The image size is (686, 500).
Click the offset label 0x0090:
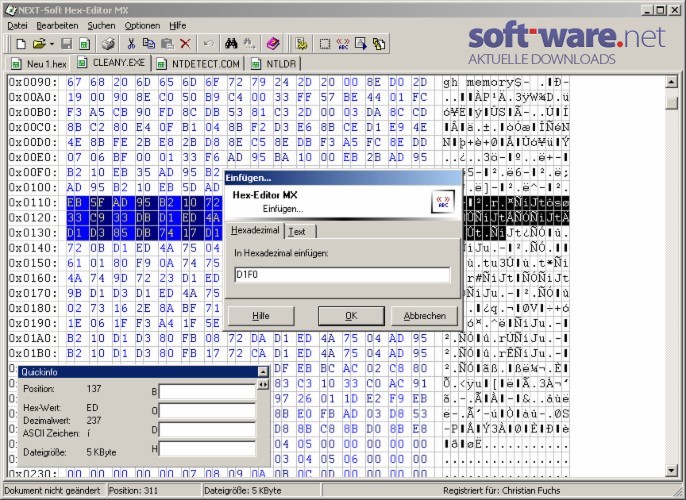click(33, 82)
